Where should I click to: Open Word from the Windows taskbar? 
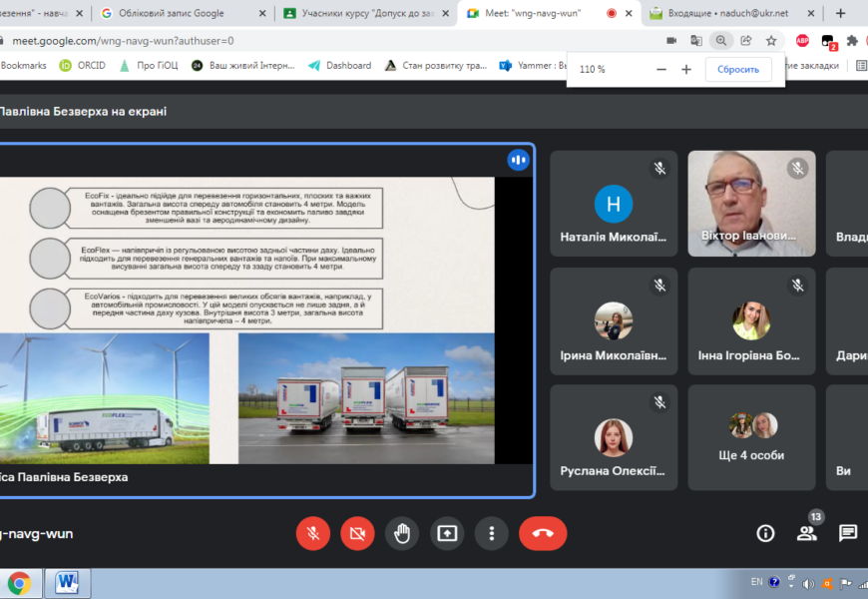pyautogui.click(x=67, y=581)
